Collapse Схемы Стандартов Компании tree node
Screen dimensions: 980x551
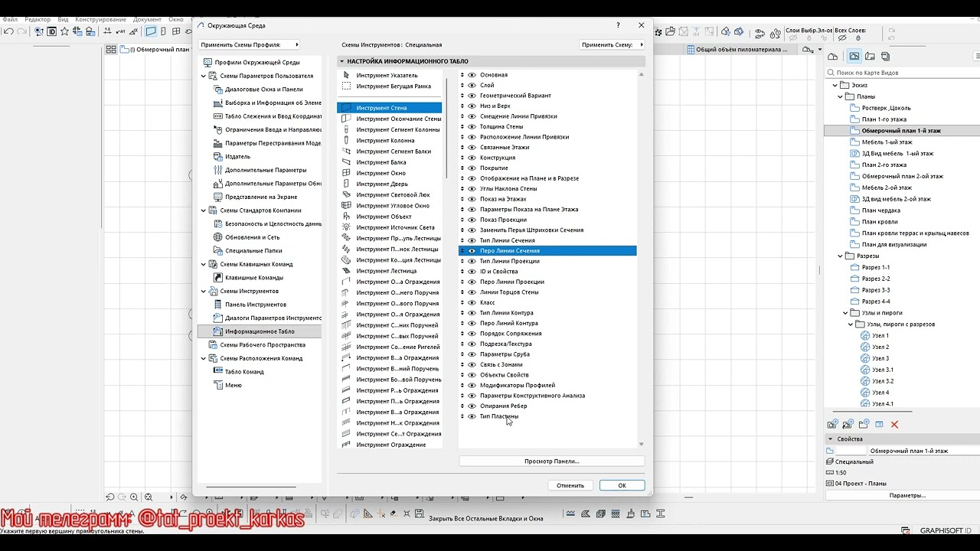click(x=204, y=210)
